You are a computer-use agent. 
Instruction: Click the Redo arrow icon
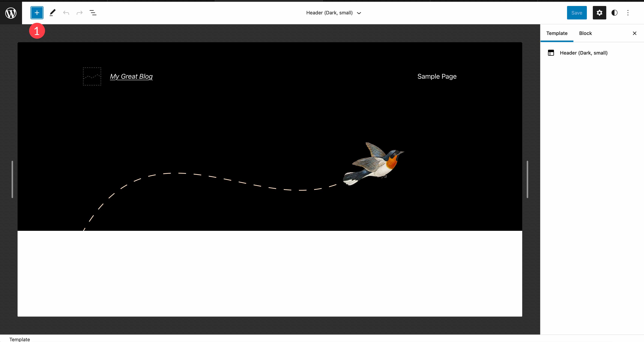point(79,12)
